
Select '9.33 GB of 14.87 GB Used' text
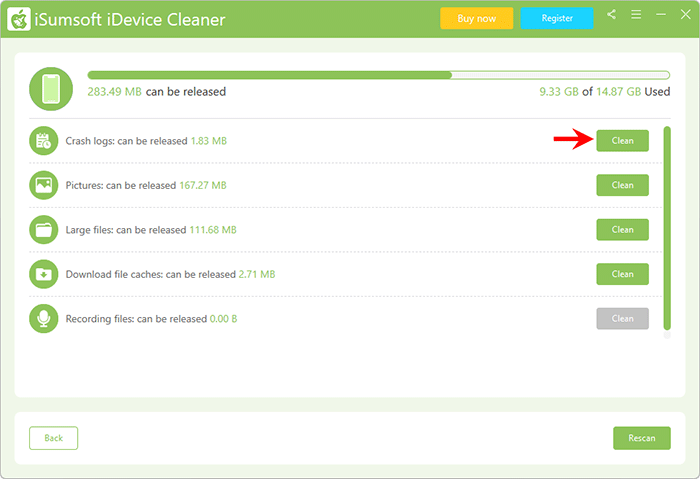pos(604,92)
